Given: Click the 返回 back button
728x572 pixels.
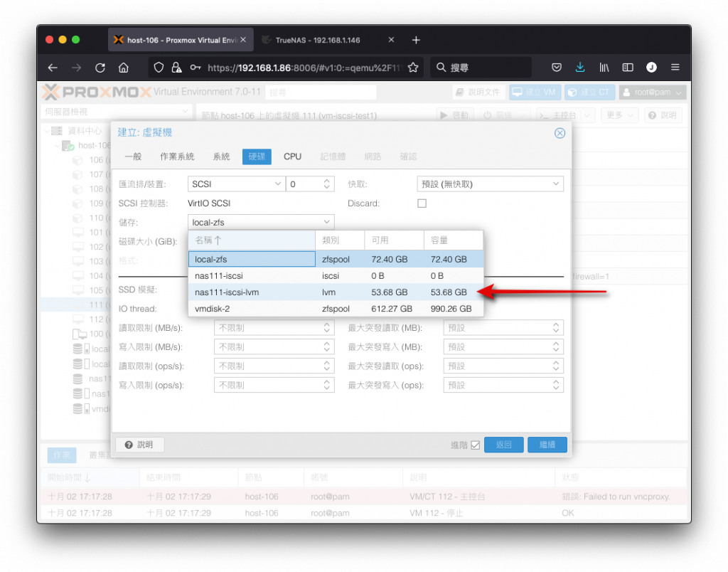Looking at the screenshot, I should coord(504,445).
